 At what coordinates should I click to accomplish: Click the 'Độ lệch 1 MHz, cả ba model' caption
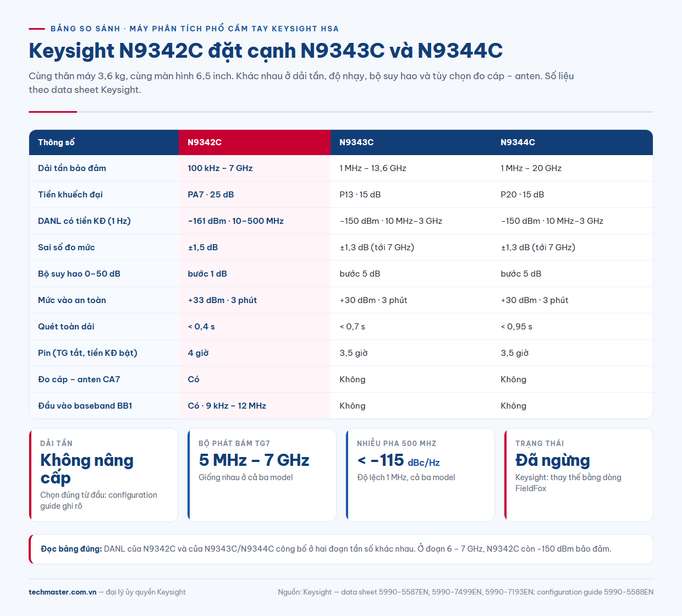[x=406, y=477]
